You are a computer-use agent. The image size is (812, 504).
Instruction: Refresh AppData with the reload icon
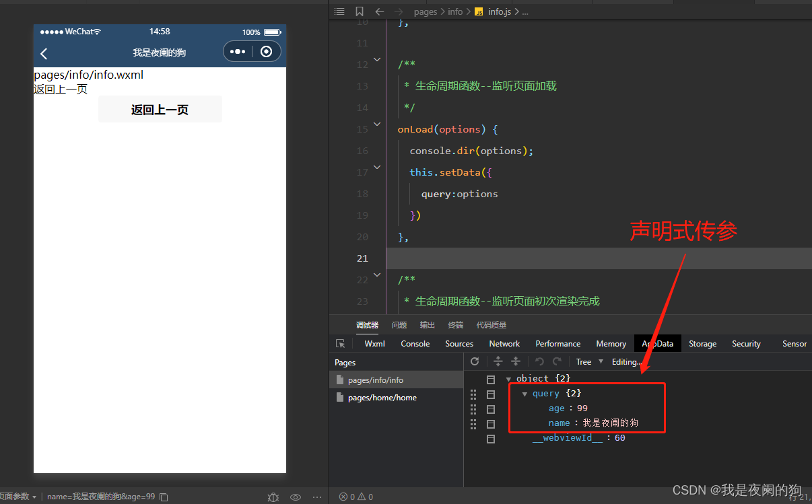475,361
